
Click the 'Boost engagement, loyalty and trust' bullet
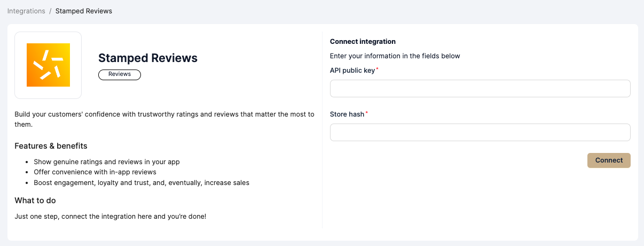coord(142,183)
